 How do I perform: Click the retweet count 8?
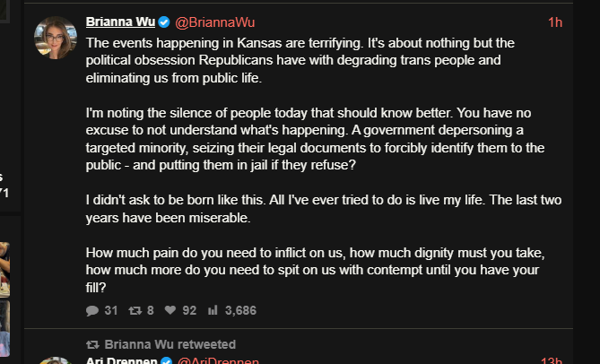151,310
